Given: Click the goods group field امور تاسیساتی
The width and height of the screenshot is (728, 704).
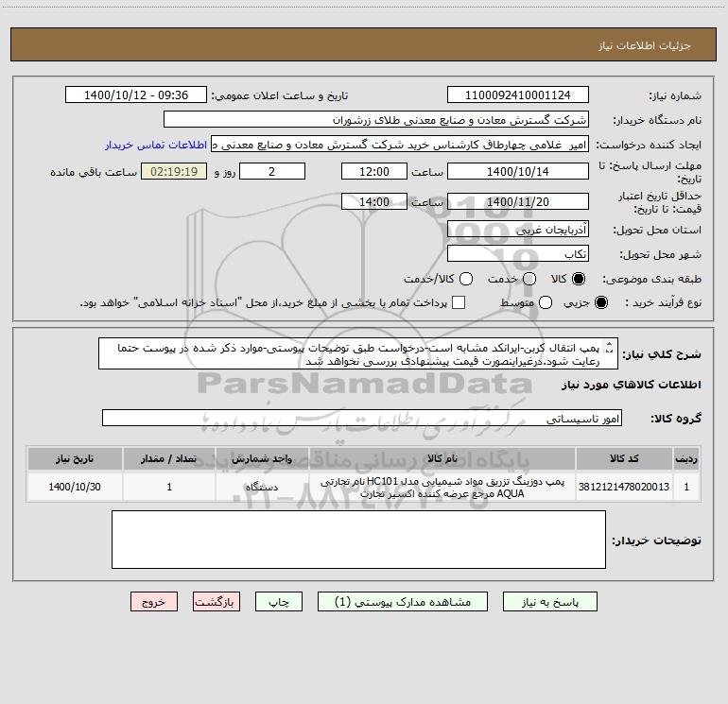Looking at the screenshot, I should coord(362,418).
